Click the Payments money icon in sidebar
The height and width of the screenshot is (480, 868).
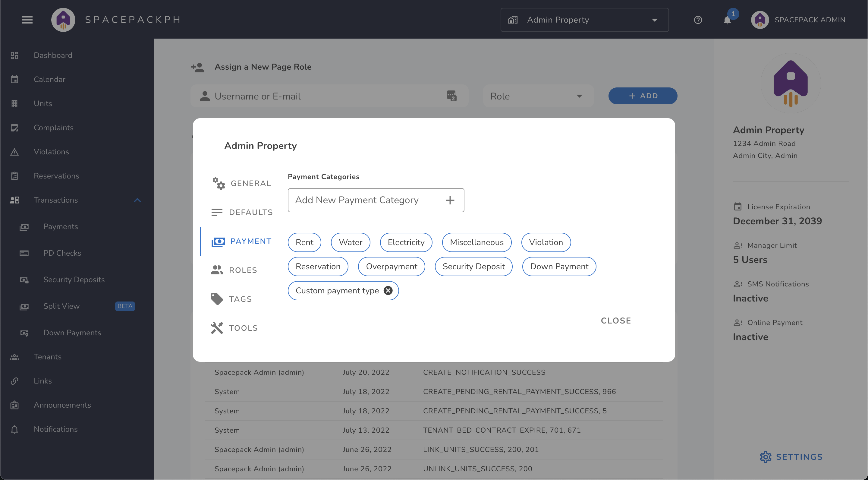[x=24, y=227]
